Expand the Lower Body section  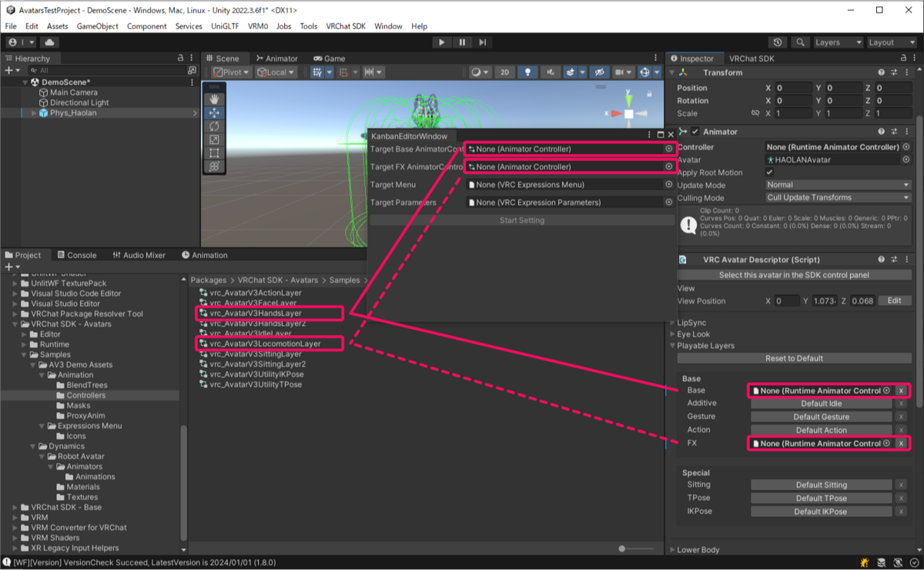(672, 550)
